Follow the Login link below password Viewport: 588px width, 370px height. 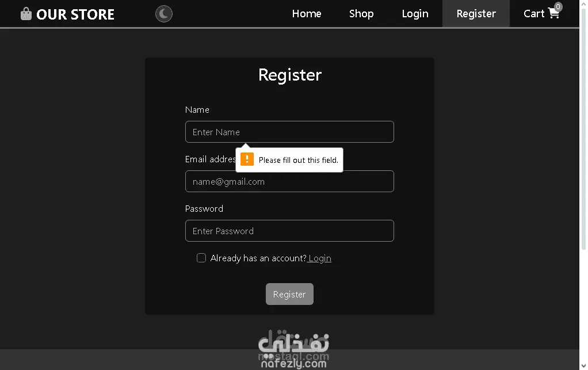(319, 258)
